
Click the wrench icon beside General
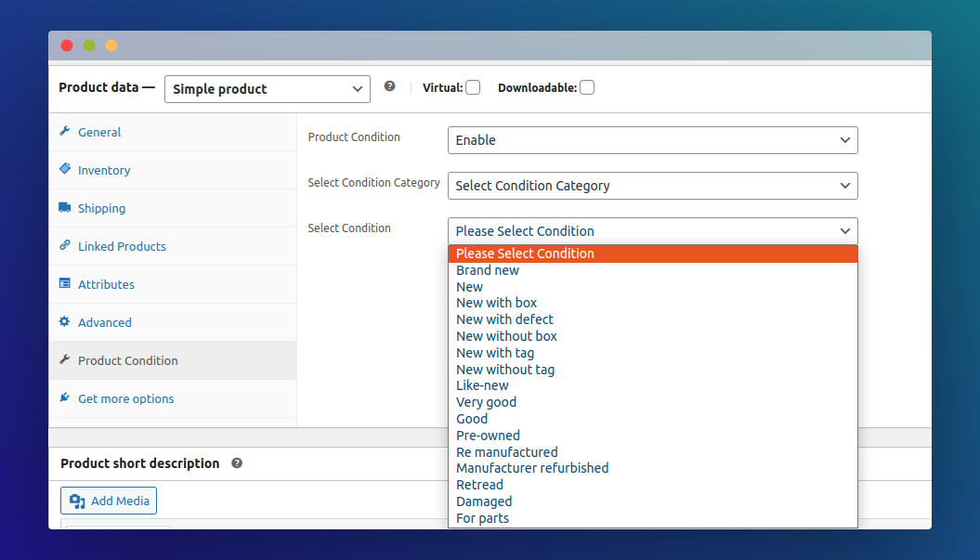[x=65, y=132]
